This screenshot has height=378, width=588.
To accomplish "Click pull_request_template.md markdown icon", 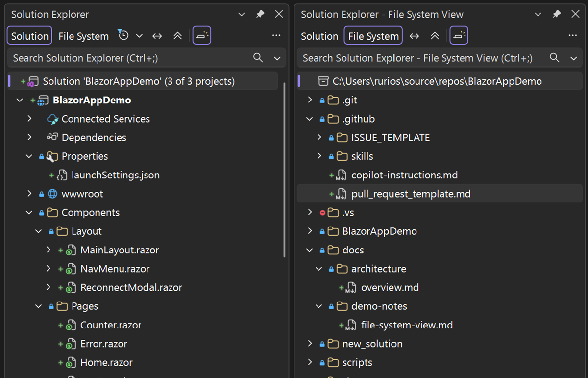I will point(341,194).
